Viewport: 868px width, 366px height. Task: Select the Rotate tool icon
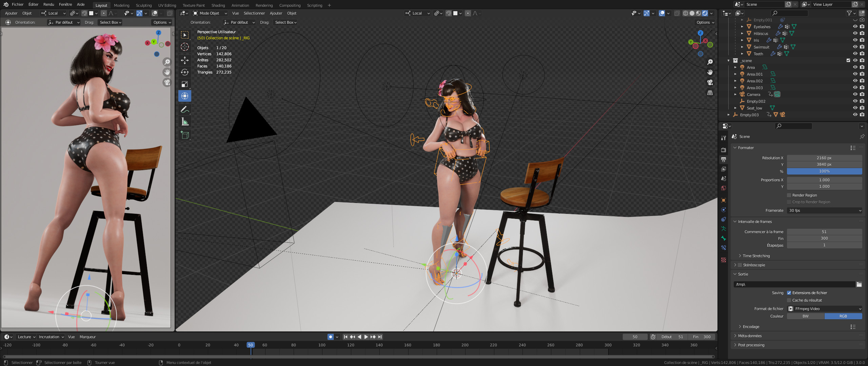pyautogui.click(x=185, y=72)
